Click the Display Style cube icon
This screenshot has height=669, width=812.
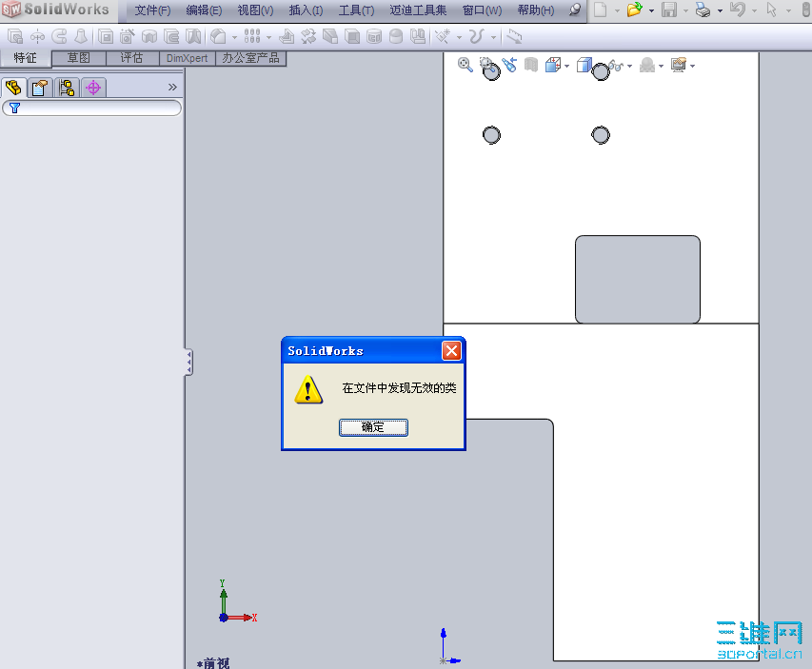pyautogui.click(x=584, y=65)
